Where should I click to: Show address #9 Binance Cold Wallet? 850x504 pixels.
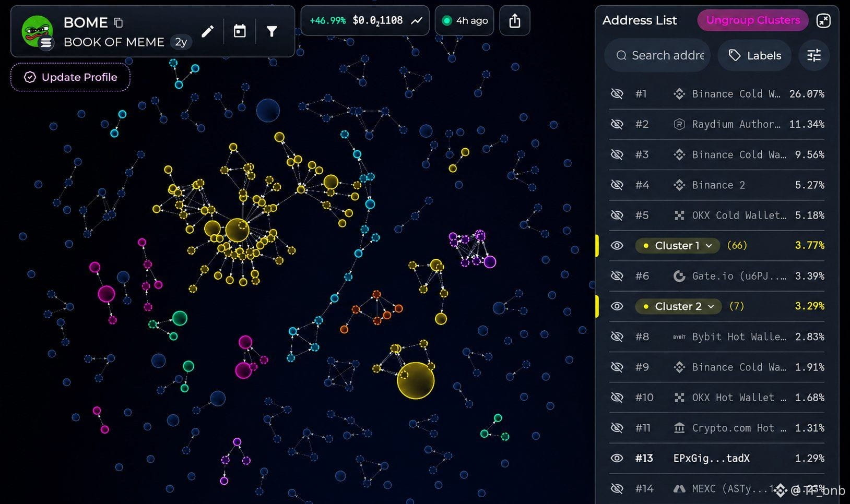(617, 367)
